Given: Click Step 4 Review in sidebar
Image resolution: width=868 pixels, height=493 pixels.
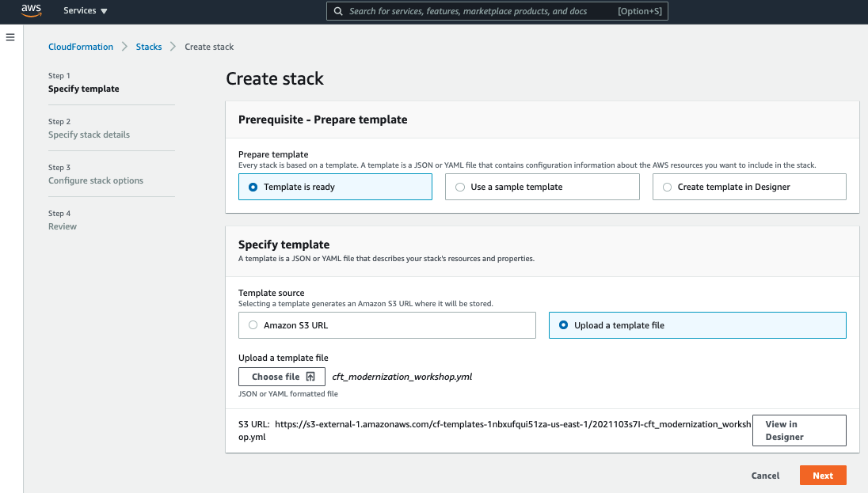Looking at the screenshot, I should [62, 220].
